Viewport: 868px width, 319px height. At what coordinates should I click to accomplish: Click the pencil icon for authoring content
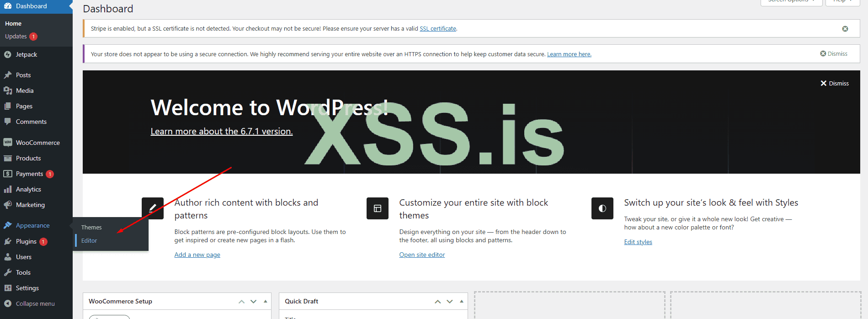point(153,208)
